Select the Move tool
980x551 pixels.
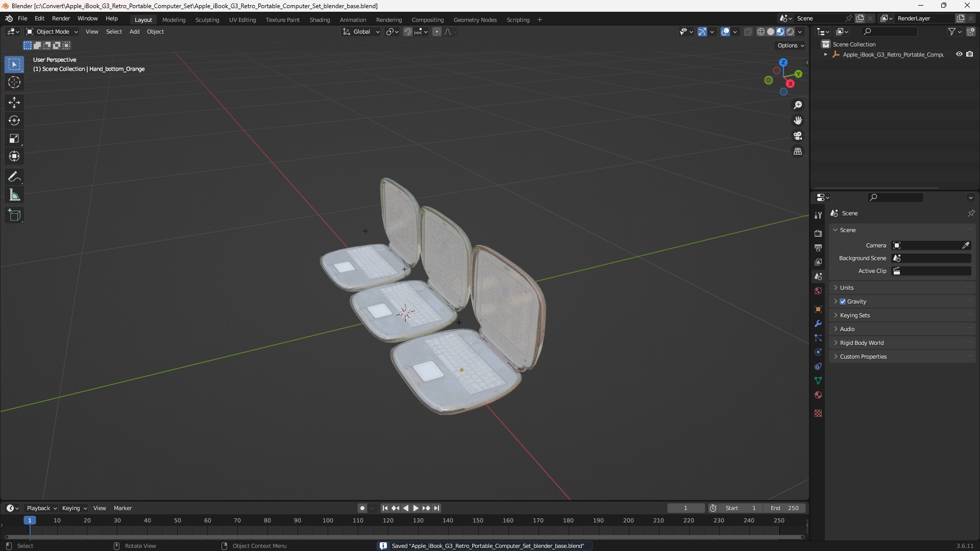pyautogui.click(x=14, y=103)
